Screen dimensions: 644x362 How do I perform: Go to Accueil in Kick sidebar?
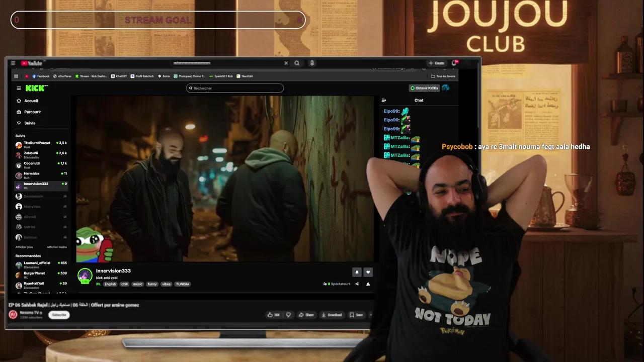pyautogui.click(x=27, y=101)
